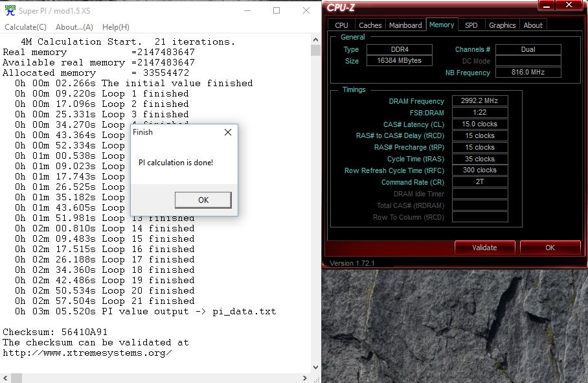The width and height of the screenshot is (588, 383).
Task: Switch to the CPU tab in CPU-Z
Action: 341,25
